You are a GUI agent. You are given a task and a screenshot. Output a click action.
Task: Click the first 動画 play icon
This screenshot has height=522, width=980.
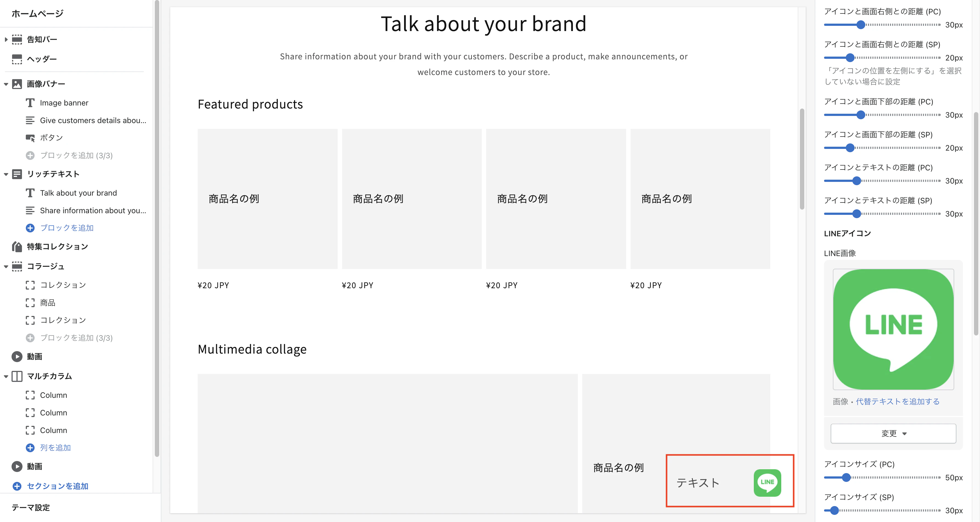pyautogui.click(x=17, y=356)
